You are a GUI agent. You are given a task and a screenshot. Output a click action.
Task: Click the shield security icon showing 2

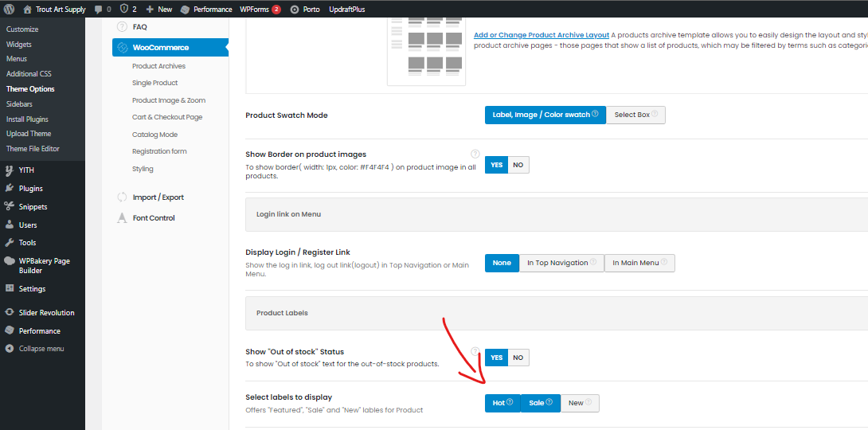click(124, 10)
